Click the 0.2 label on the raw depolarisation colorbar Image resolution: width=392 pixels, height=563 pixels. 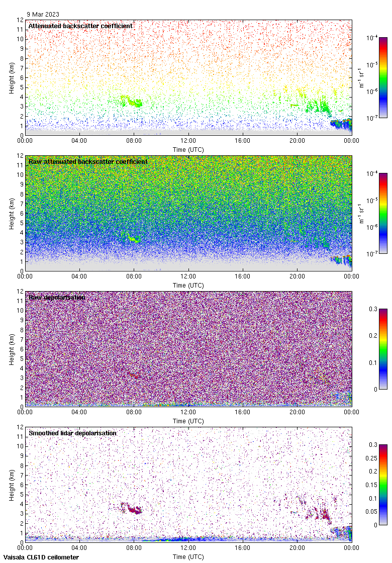(373, 336)
